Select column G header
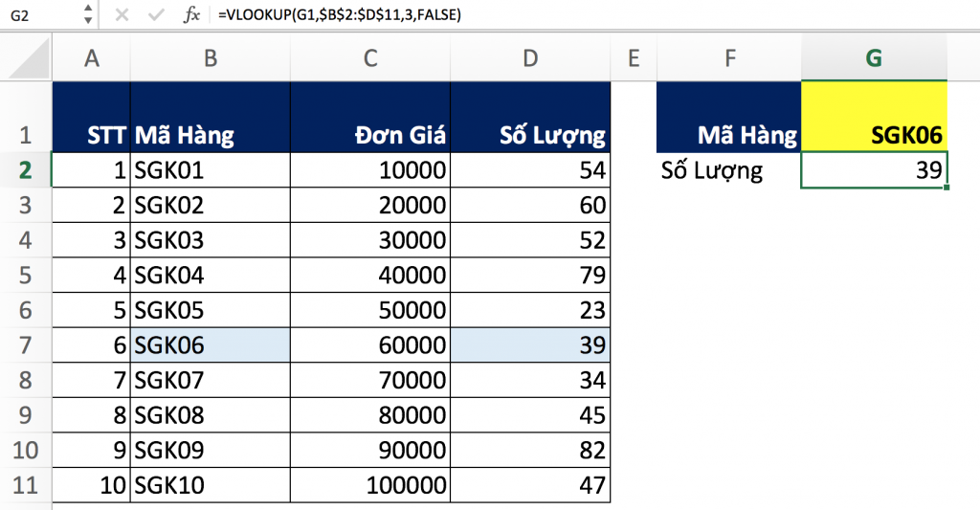Viewport: 980px width, 510px height. [873, 59]
